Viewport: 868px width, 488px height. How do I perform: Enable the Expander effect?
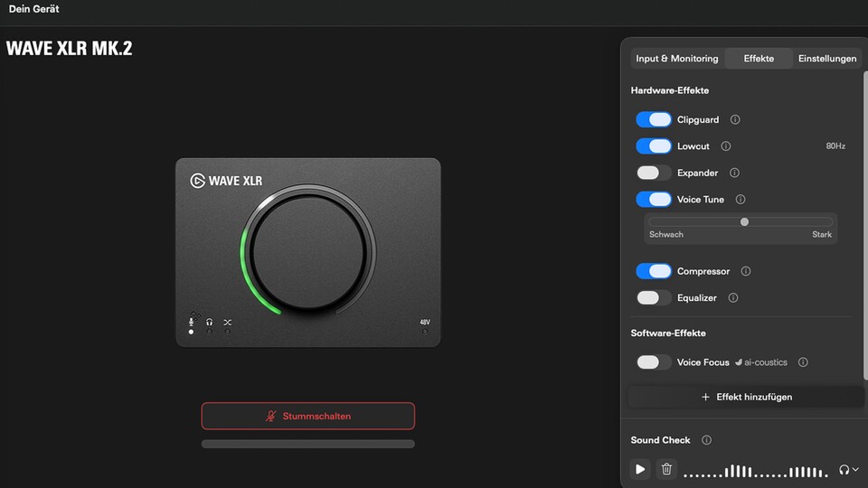point(654,173)
